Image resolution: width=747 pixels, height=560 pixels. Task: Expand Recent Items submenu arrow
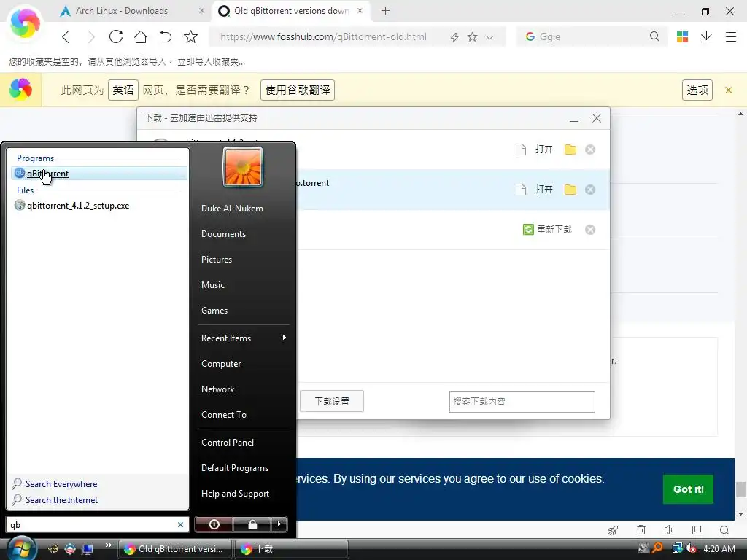click(x=285, y=338)
